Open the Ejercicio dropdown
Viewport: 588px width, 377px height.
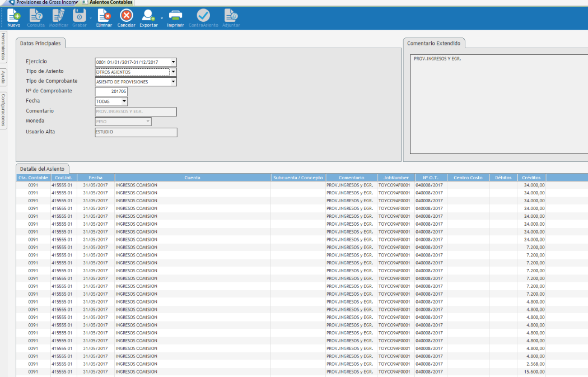(173, 62)
